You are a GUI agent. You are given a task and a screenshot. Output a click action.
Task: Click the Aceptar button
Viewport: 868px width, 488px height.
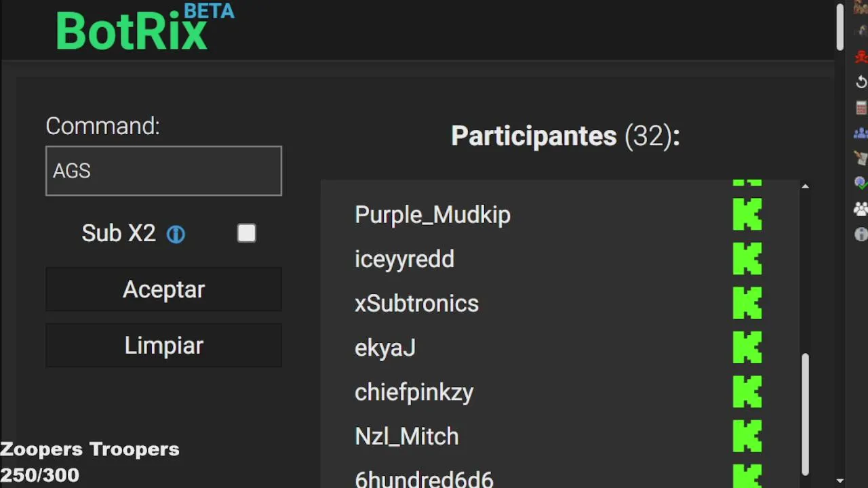(163, 289)
